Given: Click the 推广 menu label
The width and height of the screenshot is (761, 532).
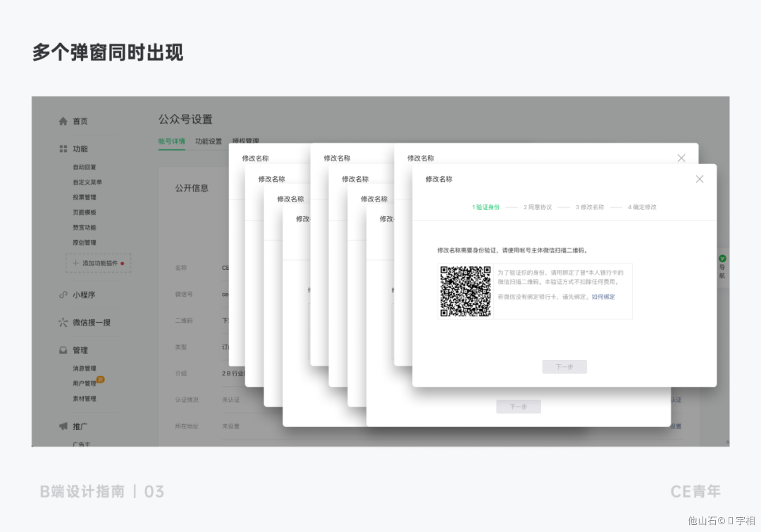Looking at the screenshot, I should (80, 426).
